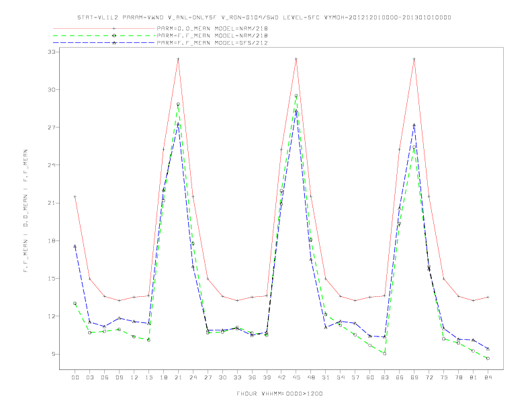This screenshot has height=411, width=532.
Task: Click x-axis tick label 81
Action: (474, 377)
